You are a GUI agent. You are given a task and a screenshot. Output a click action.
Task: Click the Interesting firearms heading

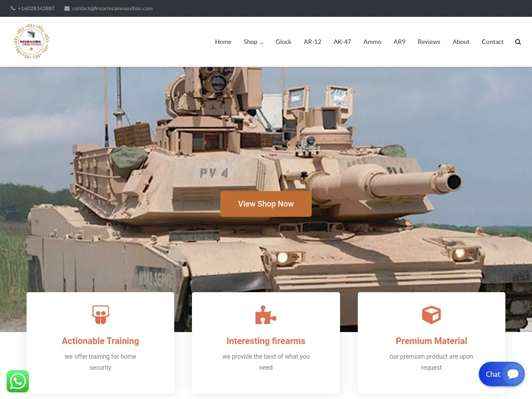click(266, 341)
